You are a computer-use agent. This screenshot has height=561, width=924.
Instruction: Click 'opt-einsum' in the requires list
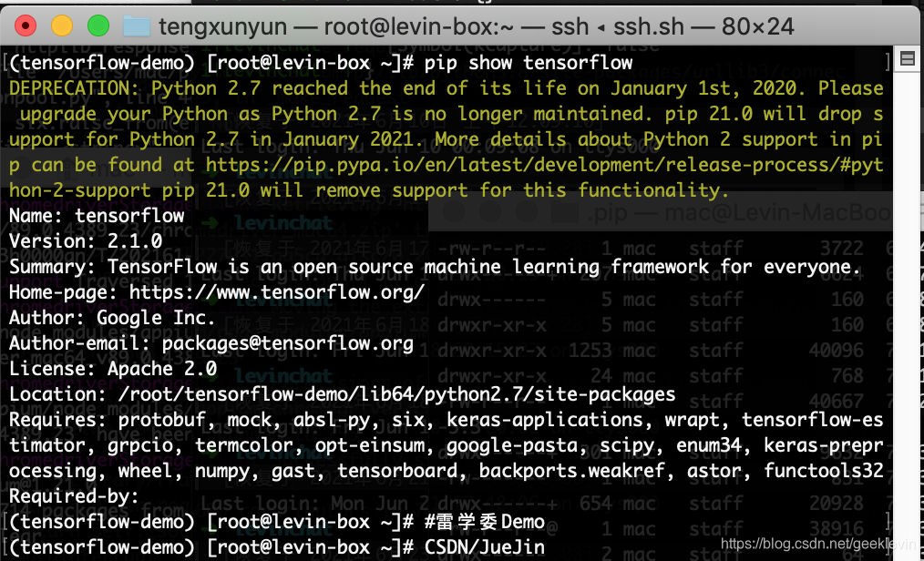click(369, 445)
